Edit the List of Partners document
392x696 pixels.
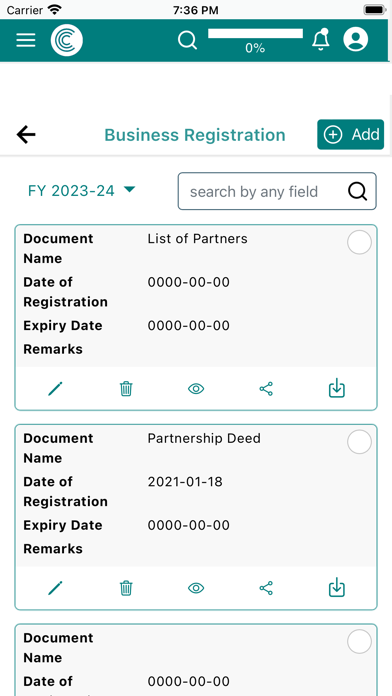coord(55,389)
